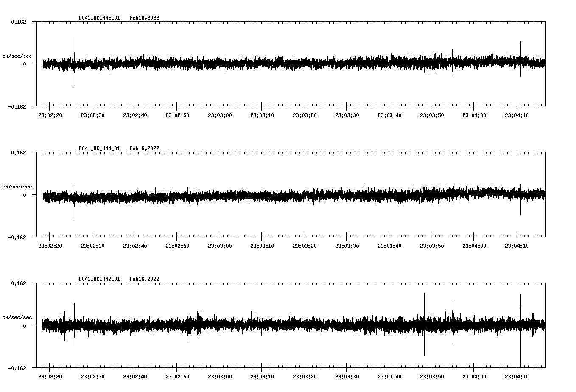Select the 23:02:40 tick label under HNN plot
The image size is (576, 392).
(135, 246)
